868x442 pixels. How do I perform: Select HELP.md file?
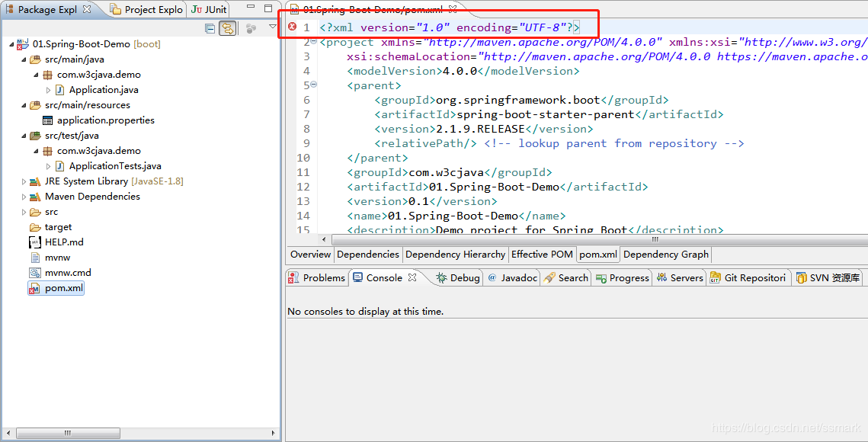pos(64,242)
